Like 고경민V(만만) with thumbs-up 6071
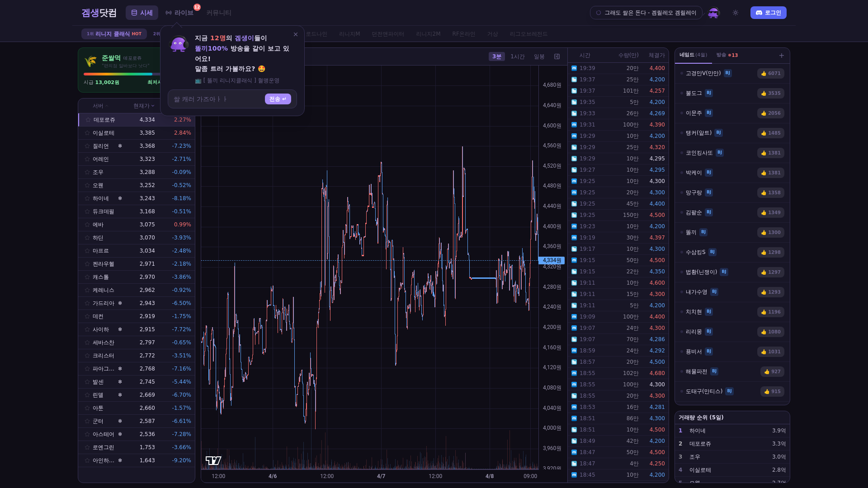The image size is (868, 488). coord(770,73)
